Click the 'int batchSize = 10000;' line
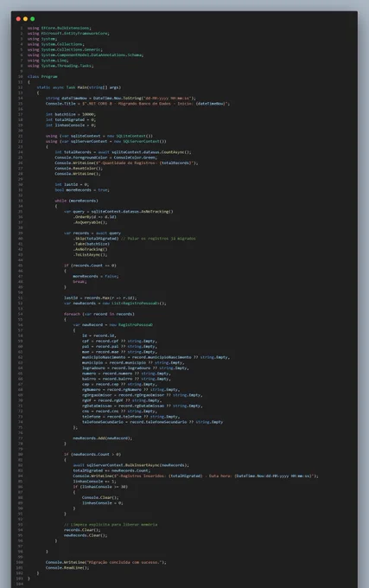The width and height of the screenshot is (369, 588). pyautogui.click(x=71, y=114)
